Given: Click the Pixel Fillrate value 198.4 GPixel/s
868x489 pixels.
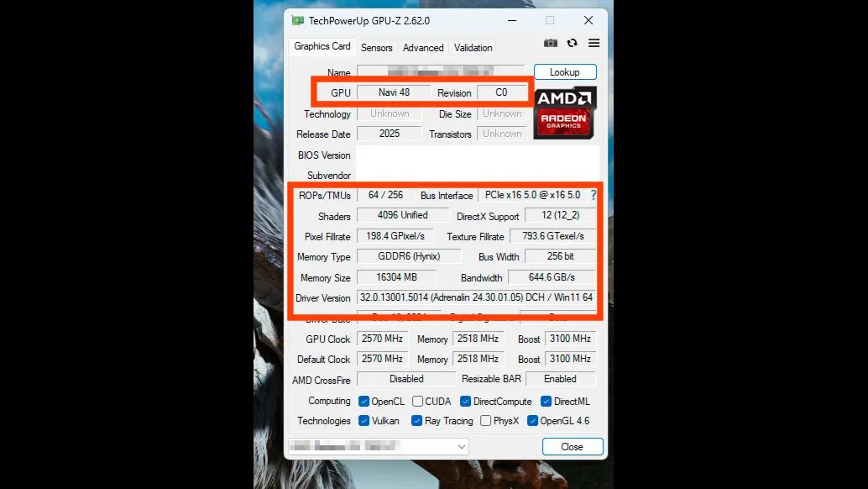Looking at the screenshot, I should pos(395,236).
